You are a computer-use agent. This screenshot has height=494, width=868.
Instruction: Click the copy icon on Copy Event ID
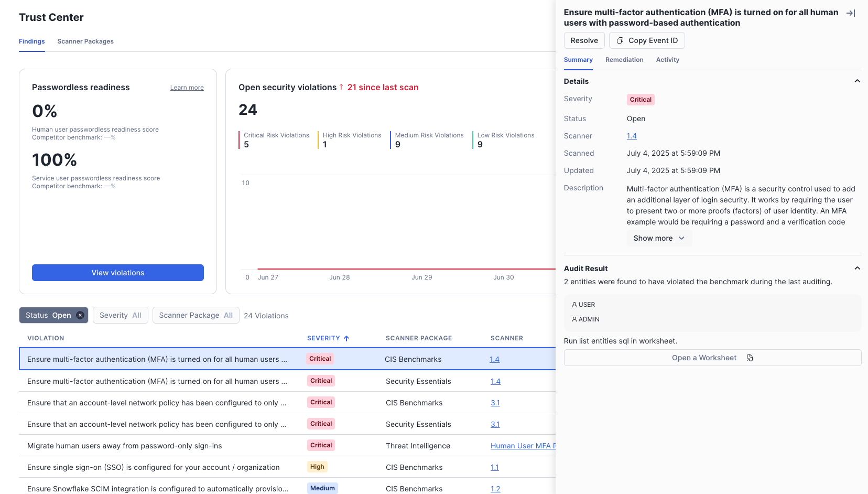[620, 40]
